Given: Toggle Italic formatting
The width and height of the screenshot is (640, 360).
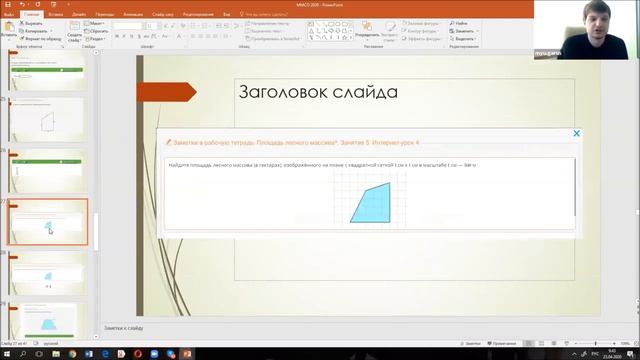Looking at the screenshot, I should 124,36.
